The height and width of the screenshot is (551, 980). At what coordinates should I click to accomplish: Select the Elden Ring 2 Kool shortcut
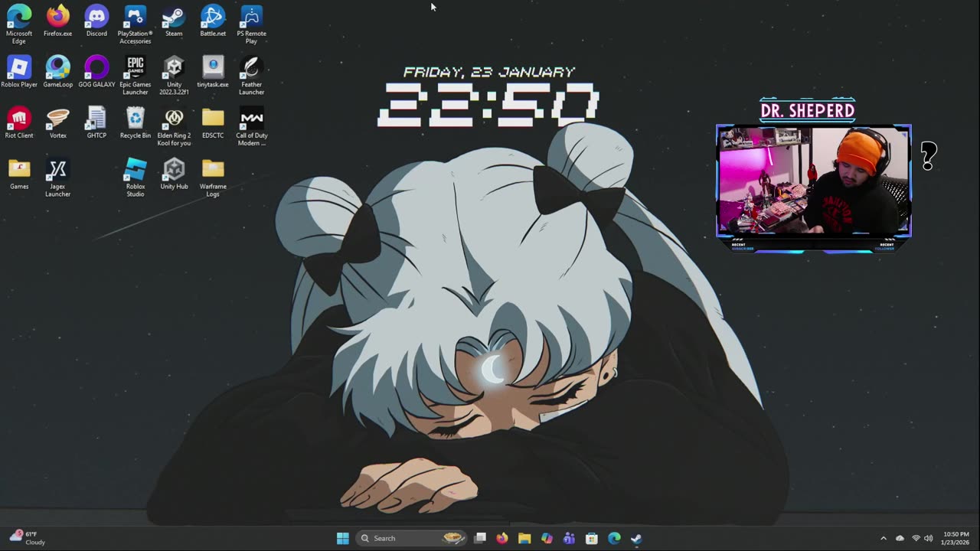click(174, 127)
